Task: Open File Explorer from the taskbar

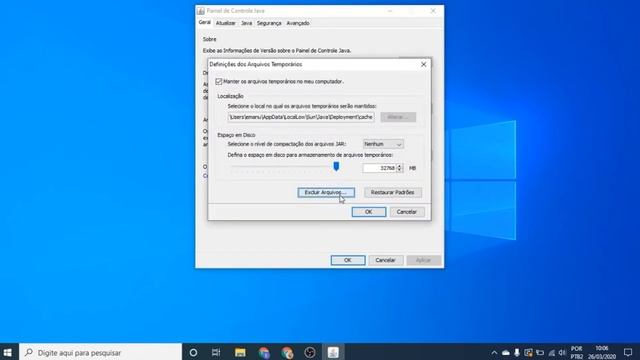Action: 240,352
